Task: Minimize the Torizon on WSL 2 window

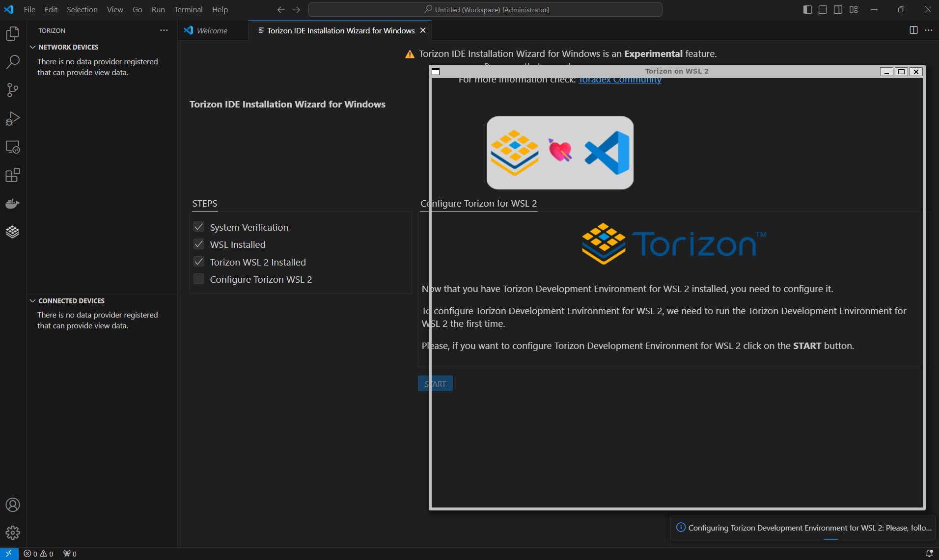Action: tap(886, 72)
